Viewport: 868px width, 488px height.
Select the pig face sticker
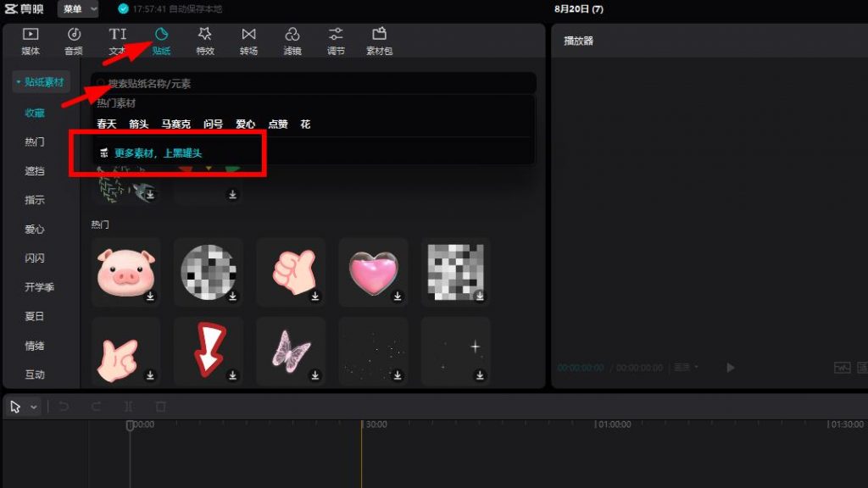126,272
